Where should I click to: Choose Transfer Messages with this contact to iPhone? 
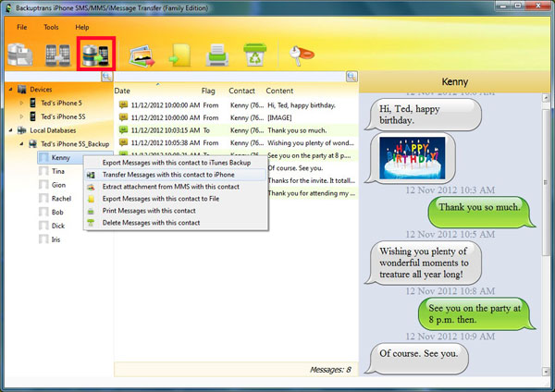176,175
